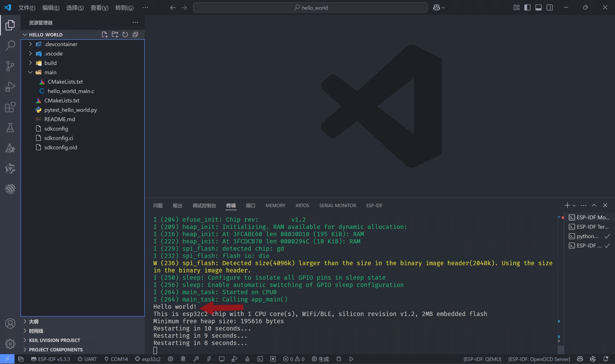
Task: Open the Espressif ESP-IDF sidebar view
Action: pos(10,189)
